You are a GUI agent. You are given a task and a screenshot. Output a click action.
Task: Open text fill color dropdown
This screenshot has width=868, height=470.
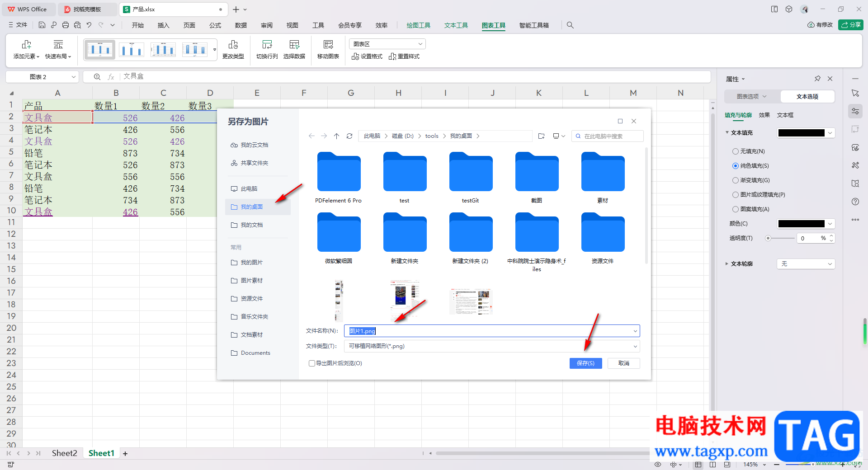click(830, 133)
